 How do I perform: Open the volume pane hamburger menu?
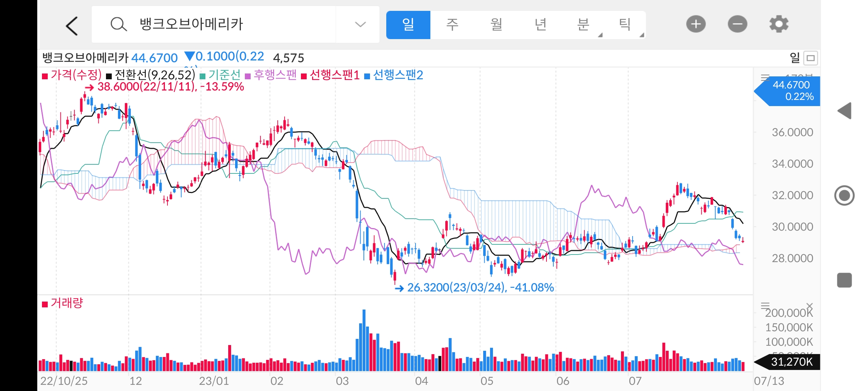765,306
